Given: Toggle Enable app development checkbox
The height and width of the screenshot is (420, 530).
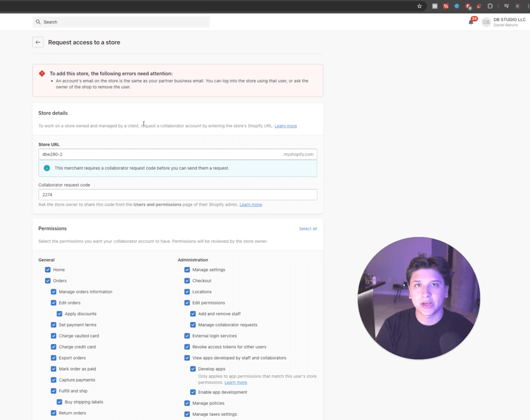Looking at the screenshot, I should [193, 392].
